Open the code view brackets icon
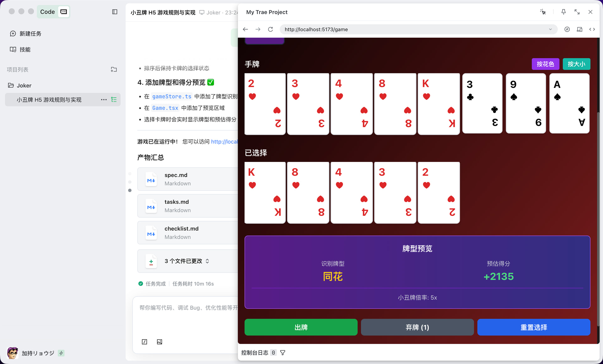Viewport: 603px width, 364px height. click(592, 29)
